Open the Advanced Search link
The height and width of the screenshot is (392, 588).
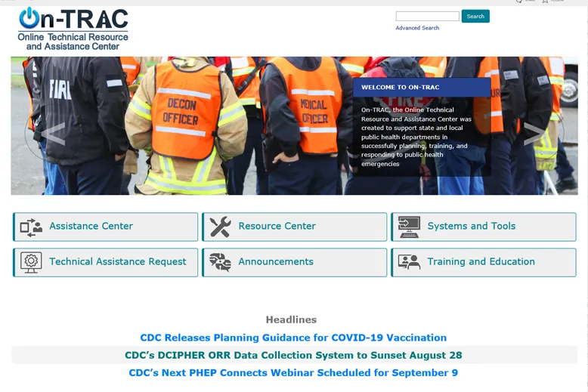click(417, 28)
